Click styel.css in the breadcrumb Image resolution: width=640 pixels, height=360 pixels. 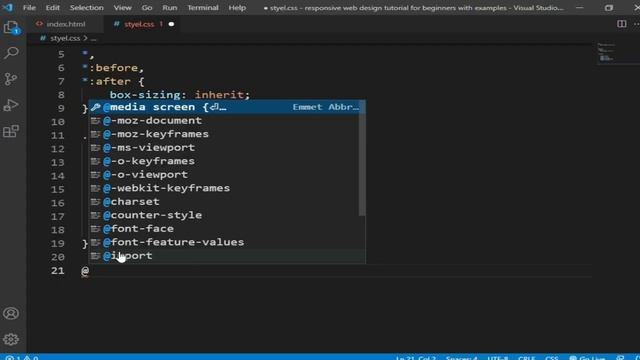click(x=65, y=38)
